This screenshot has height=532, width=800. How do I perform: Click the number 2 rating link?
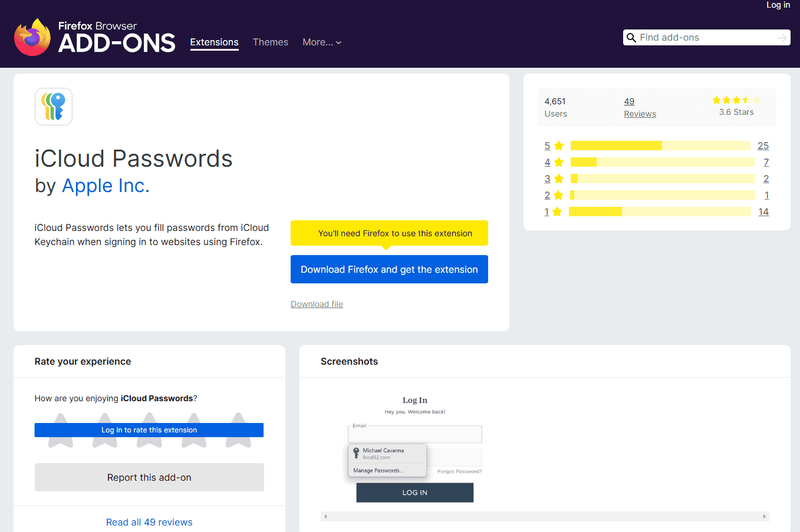(547, 195)
